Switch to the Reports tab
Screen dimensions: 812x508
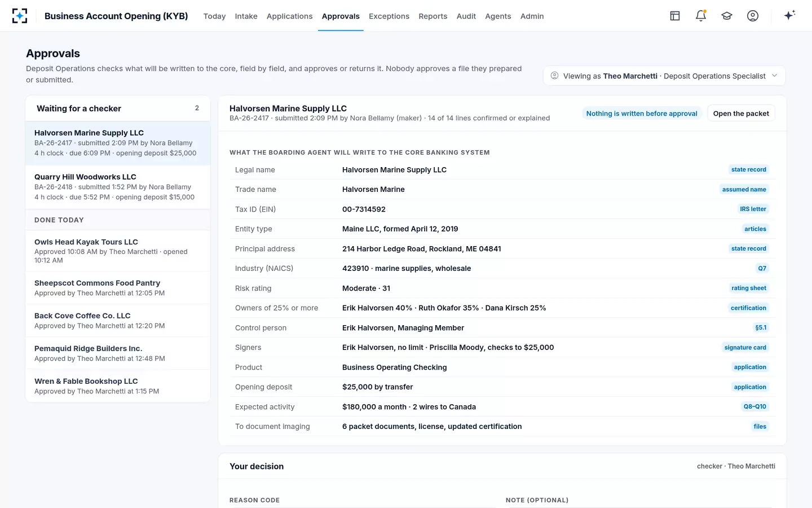pos(433,16)
